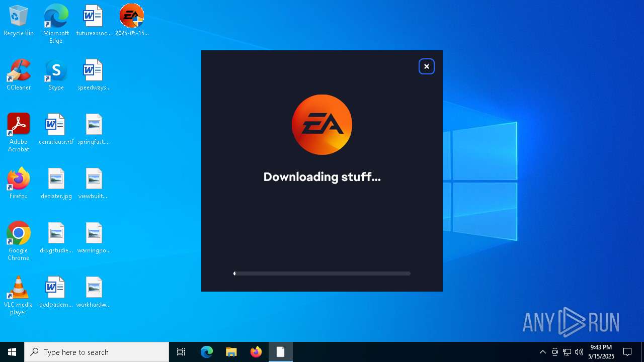Select the active installer taskbar button
Image resolution: width=644 pixels, height=362 pixels.
pyautogui.click(x=281, y=352)
